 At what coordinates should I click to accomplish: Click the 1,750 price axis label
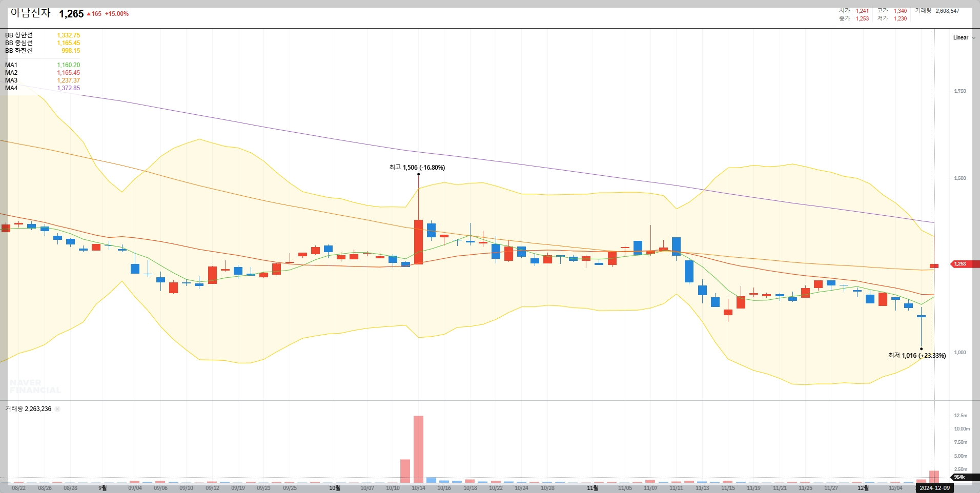[959, 91]
